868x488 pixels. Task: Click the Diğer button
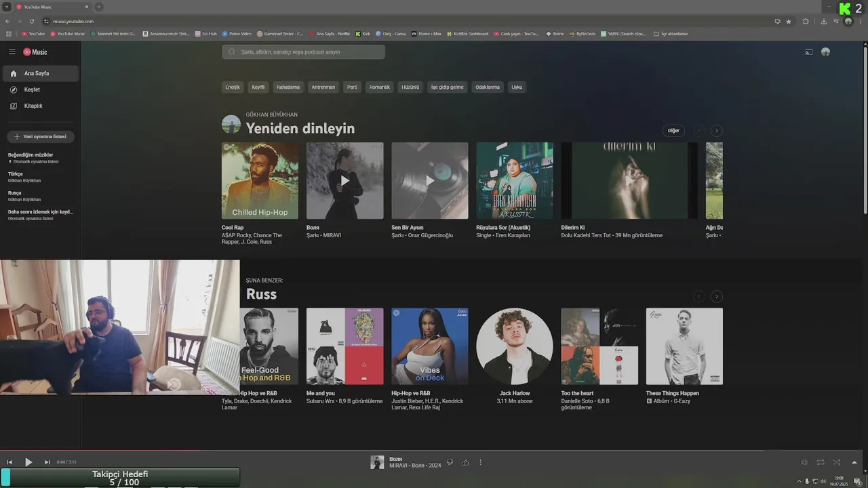[x=673, y=131]
